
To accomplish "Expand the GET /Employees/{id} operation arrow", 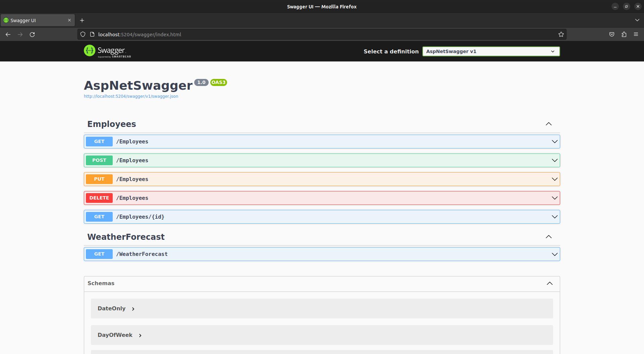I will (x=554, y=217).
